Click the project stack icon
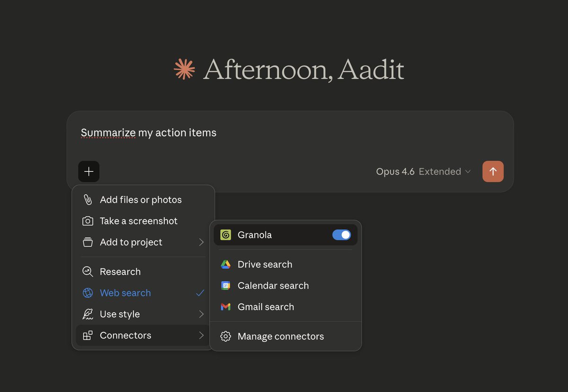 [x=88, y=242]
